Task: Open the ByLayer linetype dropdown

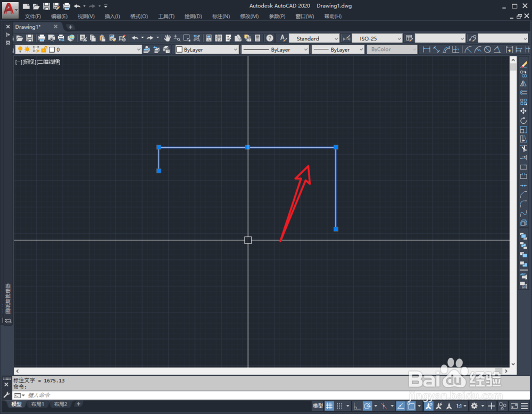Action: [275, 49]
